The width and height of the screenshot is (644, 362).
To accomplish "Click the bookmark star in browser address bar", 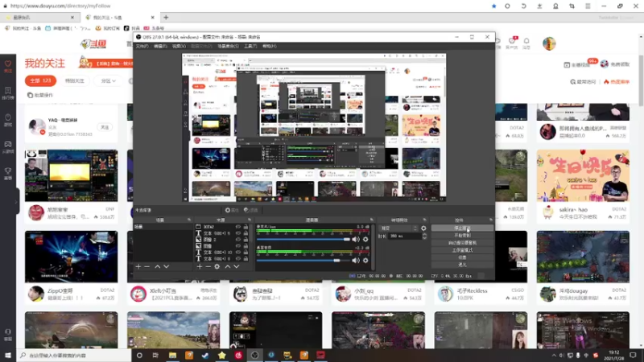I will (493, 6).
